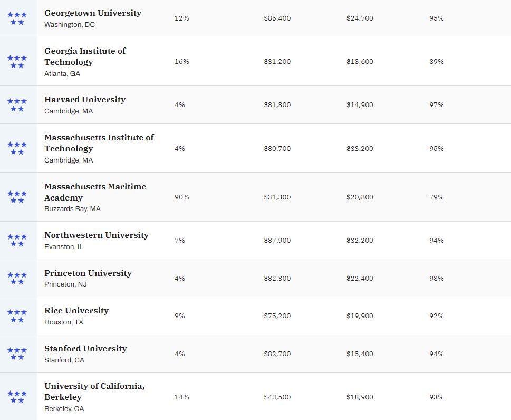This screenshot has height=420, width=511.
Task: Open University of California, Berkeley link
Action: 94,392
